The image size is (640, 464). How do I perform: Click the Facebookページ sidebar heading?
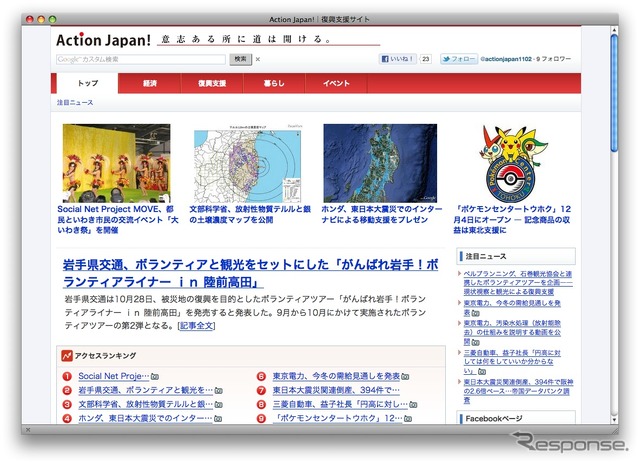click(x=494, y=418)
